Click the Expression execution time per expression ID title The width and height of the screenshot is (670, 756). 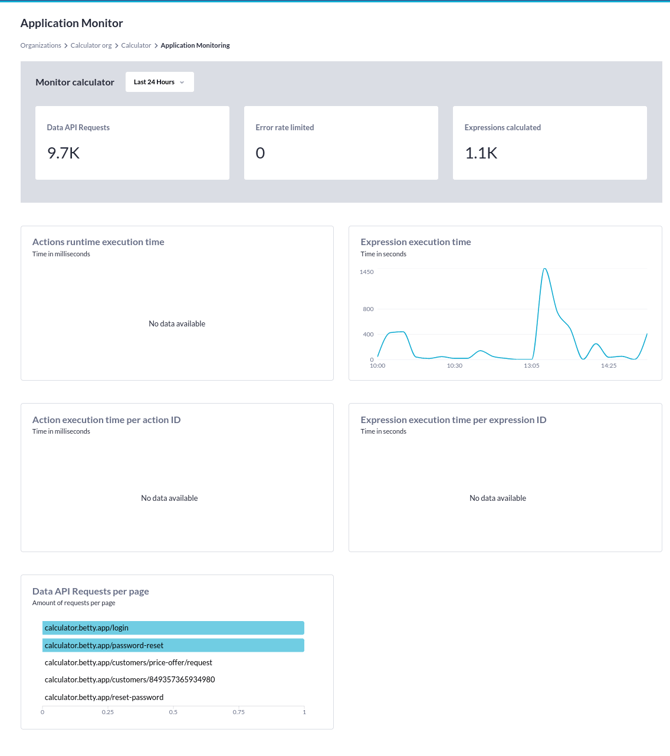click(453, 420)
